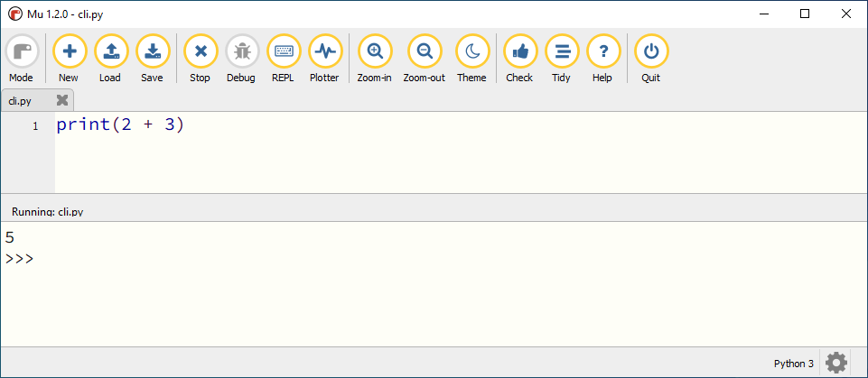The image size is (868, 378).
Task: Check the code for errors
Action: click(x=519, y=58)
